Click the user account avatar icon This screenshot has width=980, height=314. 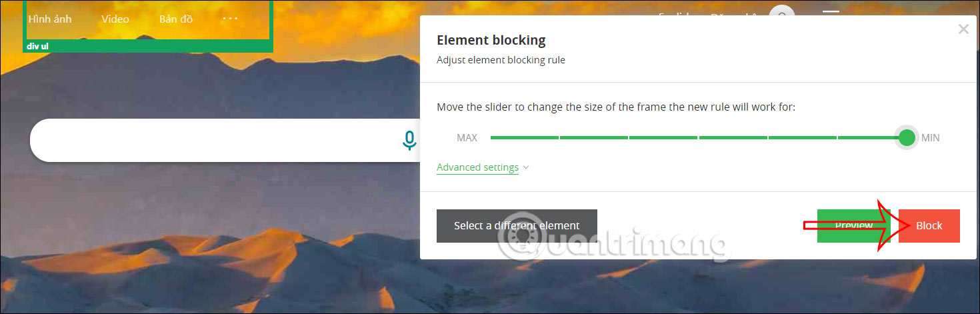point(781,13)
